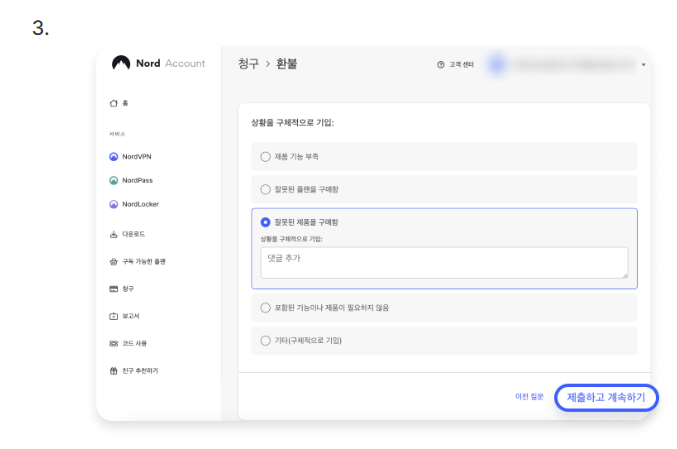Click the Nord Account logo
Screen dimensions: 677x449
(158, 63)
